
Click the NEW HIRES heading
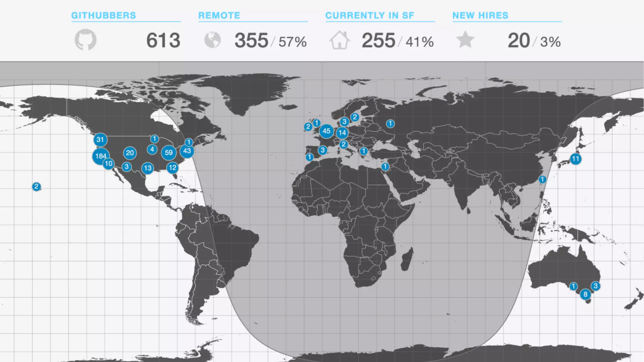[x=480, y=15]
